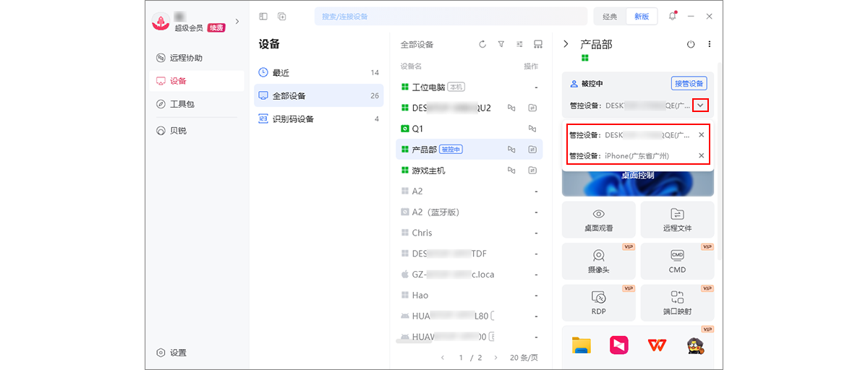Launch the file explorer folder app icon
Screen dimensions: 868x370
(582, 345)
